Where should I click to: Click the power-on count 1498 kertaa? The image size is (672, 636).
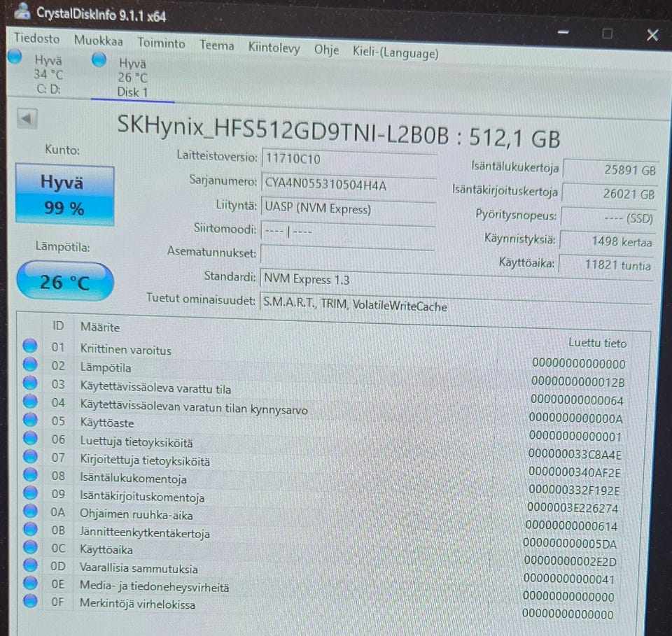[x=607, y=241]
